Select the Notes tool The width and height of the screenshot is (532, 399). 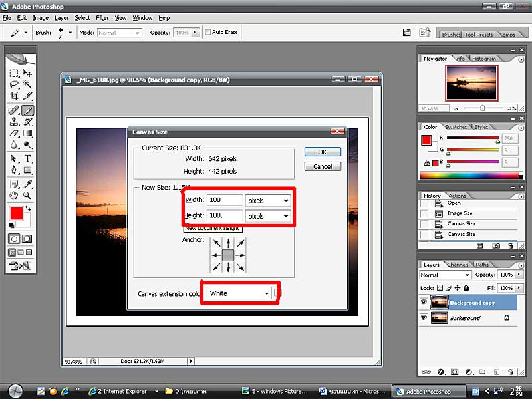tap(14, 184)
